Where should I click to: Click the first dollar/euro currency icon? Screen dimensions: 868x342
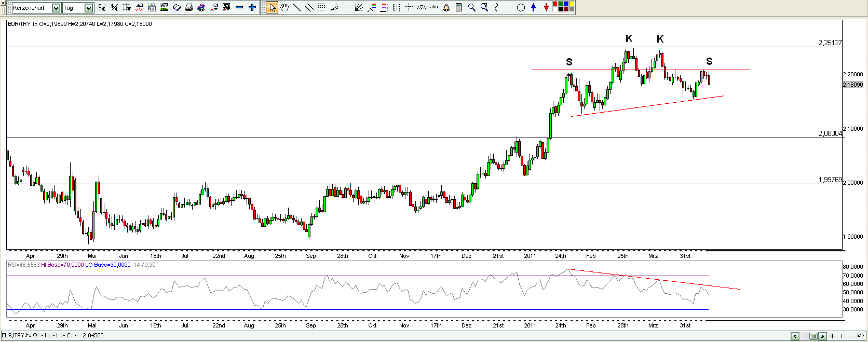click(x=102, y=7)
